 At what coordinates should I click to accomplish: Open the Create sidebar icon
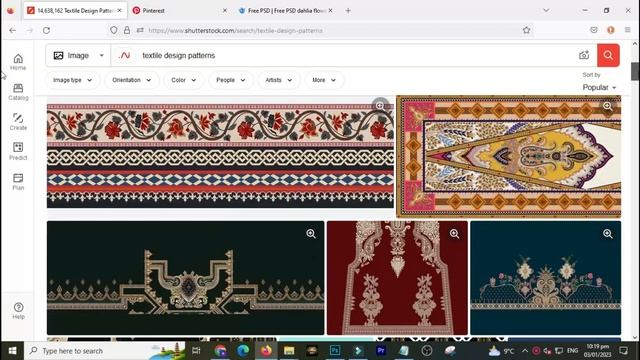click(18, 122)
